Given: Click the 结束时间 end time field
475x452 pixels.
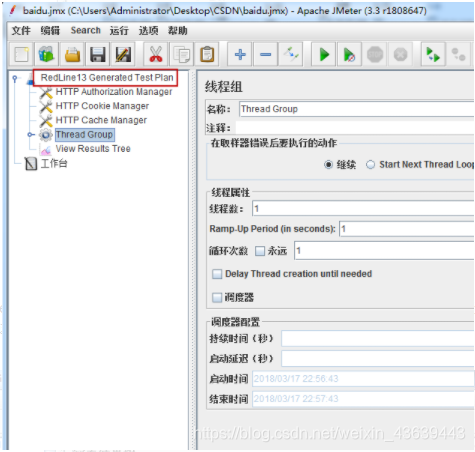Looking at the screenshot, I should 363,399.
